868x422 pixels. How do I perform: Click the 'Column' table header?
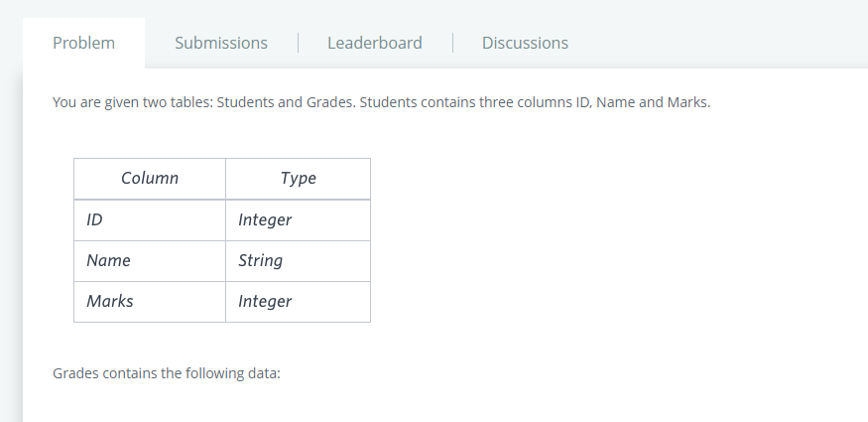[150, 179]
